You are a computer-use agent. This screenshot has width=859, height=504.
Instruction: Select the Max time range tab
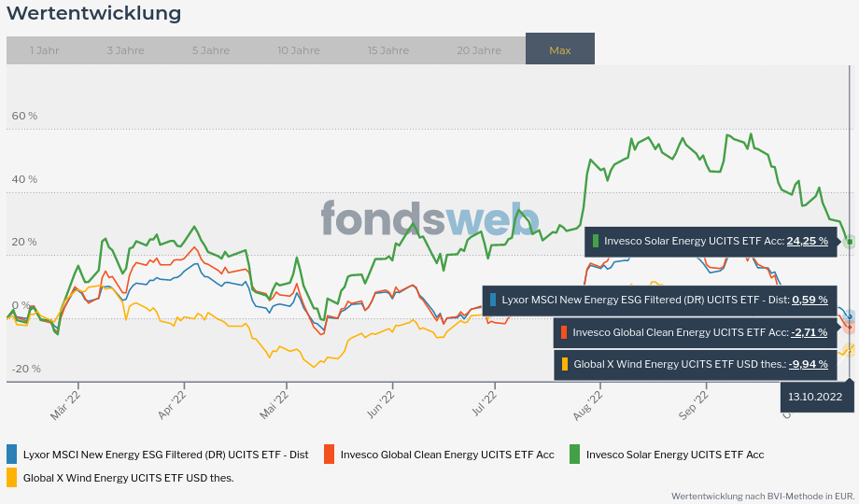point(559,49)
